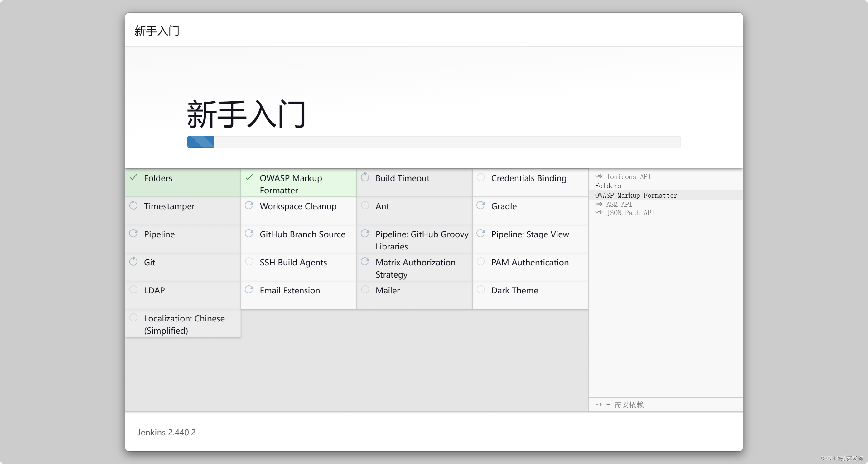This screenshot has width=868, height=464.
Task: Click the '** ASM API' log entry
Action: (x=613, y=204)
